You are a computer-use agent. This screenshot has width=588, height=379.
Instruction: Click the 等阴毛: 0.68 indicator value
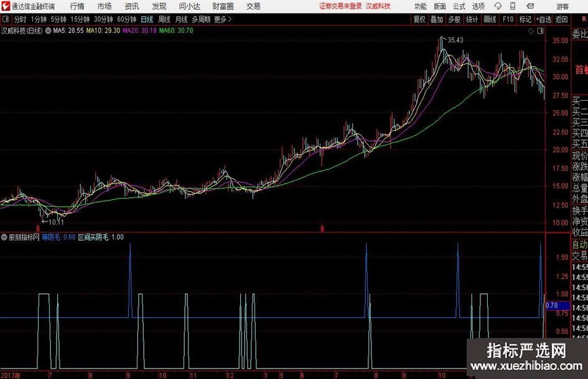[58, 237]
